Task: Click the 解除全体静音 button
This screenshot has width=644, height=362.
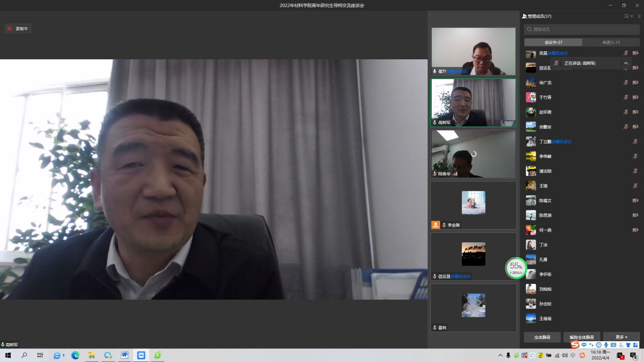Action: point(582,337)
